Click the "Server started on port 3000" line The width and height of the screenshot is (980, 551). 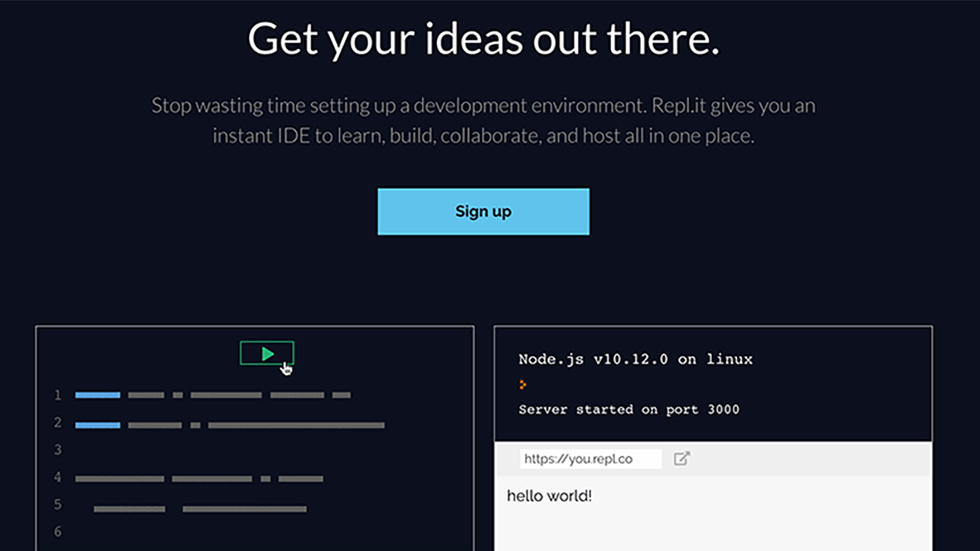629,409
